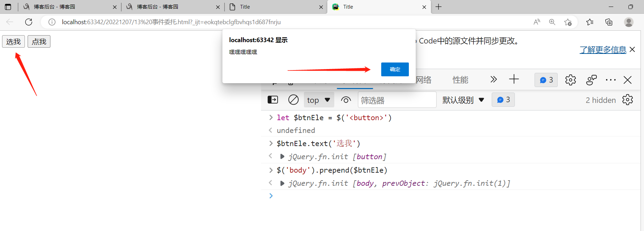Click the 选我 button on page
Image resolution: width=644 pixels, height=231 pixels.
tap(13, 41)
